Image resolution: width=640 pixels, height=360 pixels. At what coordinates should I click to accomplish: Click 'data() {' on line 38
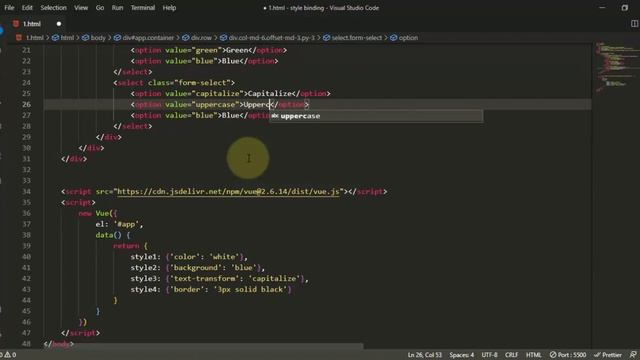[113, 235]
